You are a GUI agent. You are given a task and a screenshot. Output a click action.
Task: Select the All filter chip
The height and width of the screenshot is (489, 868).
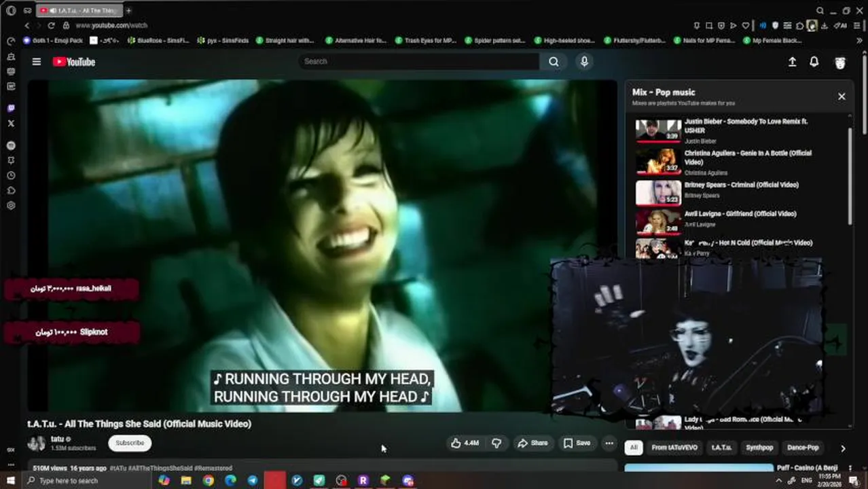pos(634,448)
